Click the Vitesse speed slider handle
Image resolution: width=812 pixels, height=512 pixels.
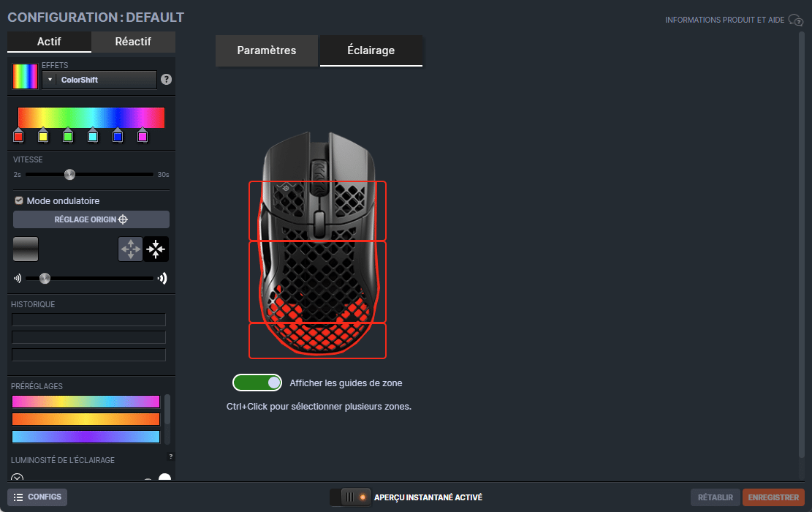coord(69,174)
